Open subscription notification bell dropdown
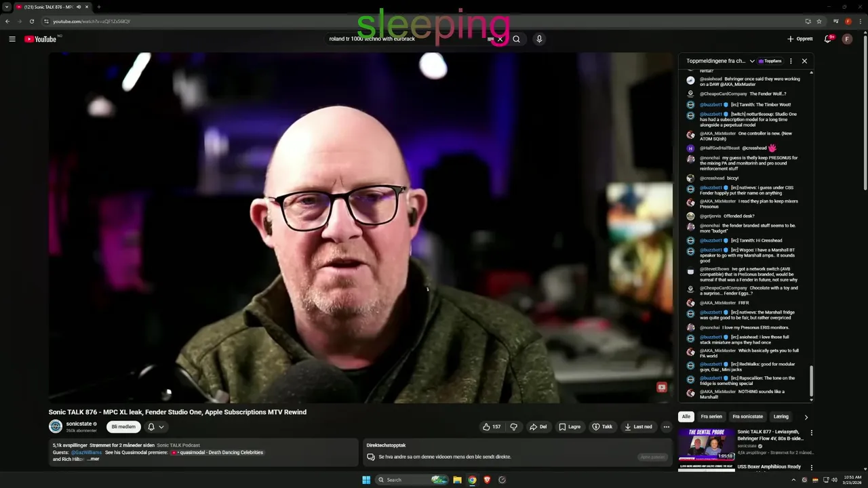This screenshot has height=488, width=868. point(155,426)
